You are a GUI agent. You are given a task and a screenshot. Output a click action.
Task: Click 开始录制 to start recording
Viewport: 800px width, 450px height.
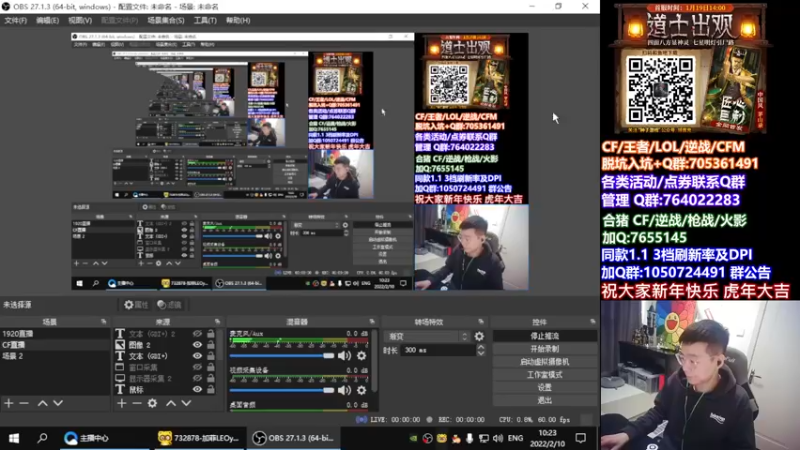tap(544, 349)
